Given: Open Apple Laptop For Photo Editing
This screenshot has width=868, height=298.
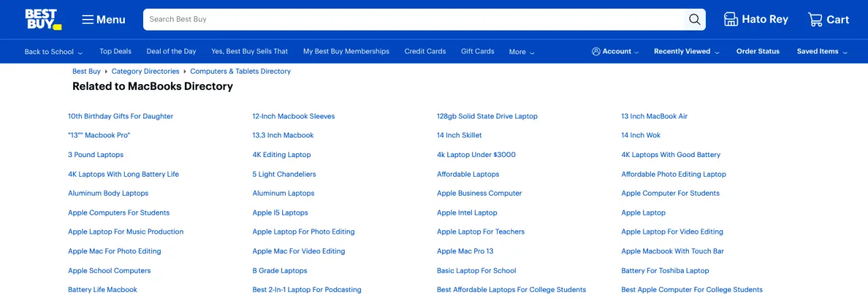Looking at the screenshot, I should tap(303, 232).
